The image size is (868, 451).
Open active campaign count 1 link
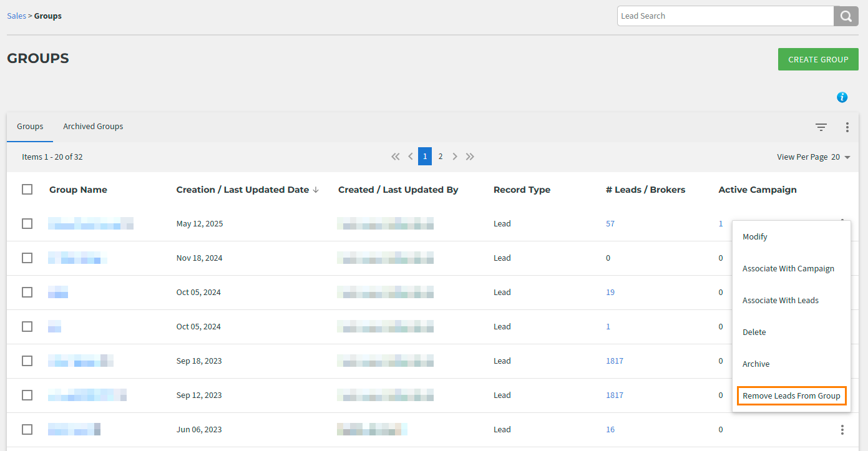[x=721, y=224]
